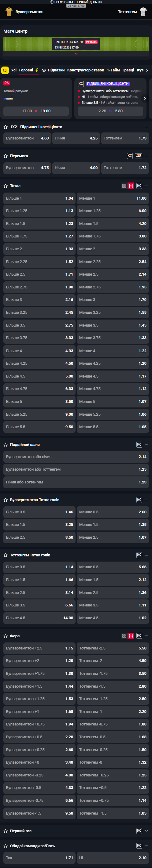Open the Конструктор ставок tab
The width and height of the screenshot is (152, 868).
coord(85,70)
